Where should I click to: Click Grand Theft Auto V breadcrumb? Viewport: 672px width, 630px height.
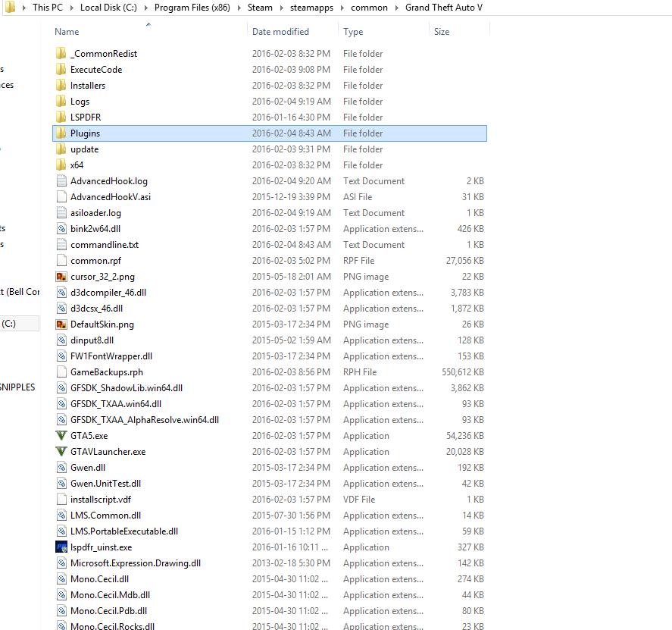point(443,8)
